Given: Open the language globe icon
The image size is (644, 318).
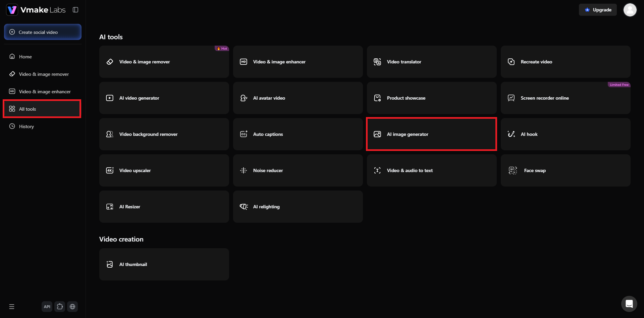Looking at the screenshot, I should [72, 307].
